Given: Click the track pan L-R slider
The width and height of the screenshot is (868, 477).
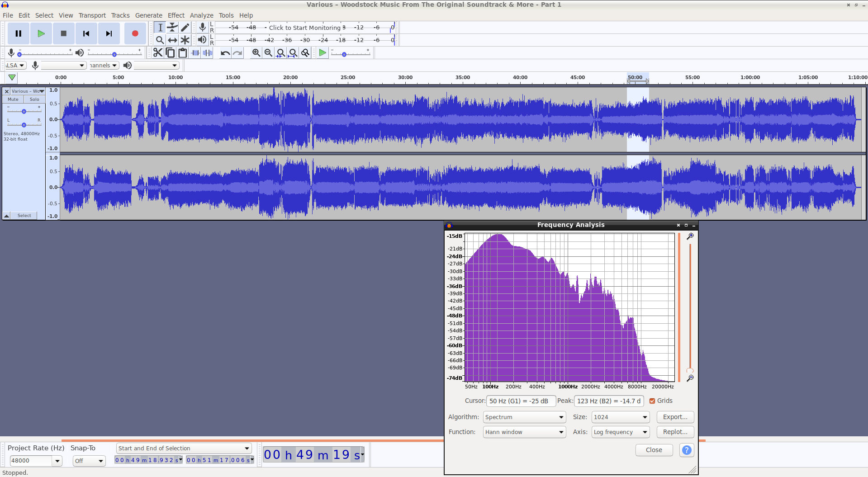Looking at the screenshot, I should (x=24, y=124).
